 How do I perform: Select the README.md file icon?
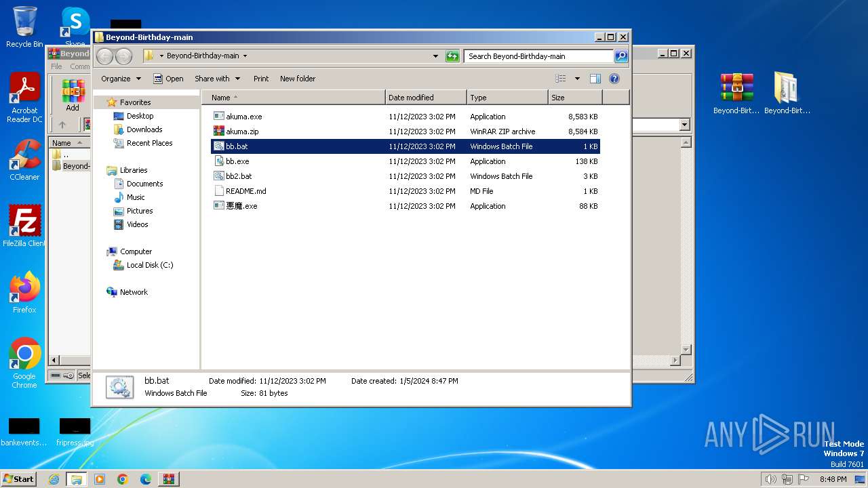[218, 191]
